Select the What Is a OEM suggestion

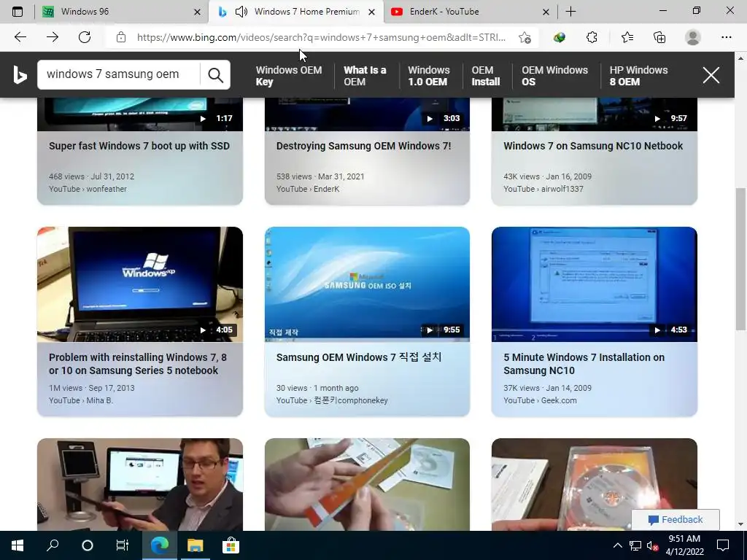365,75
